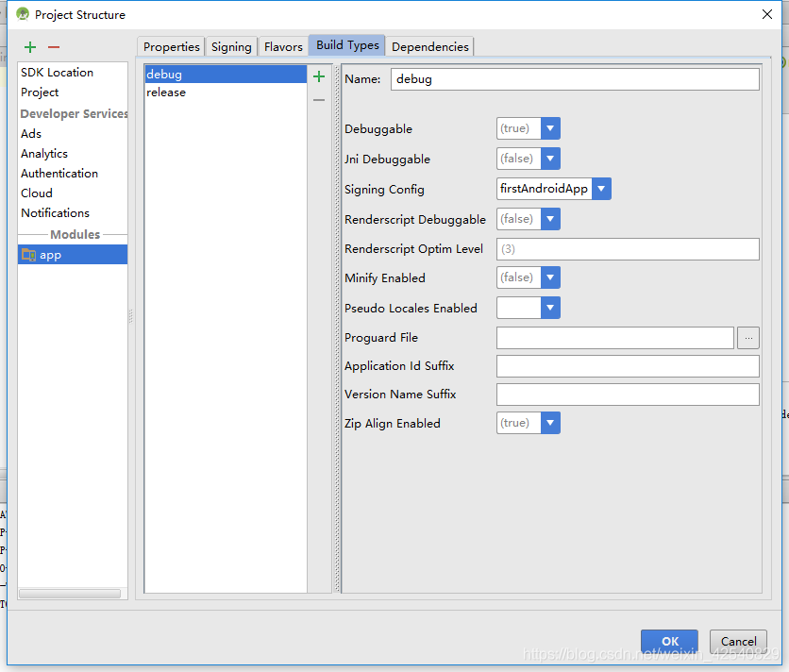Click the Proguard File text field

point(615,338)
